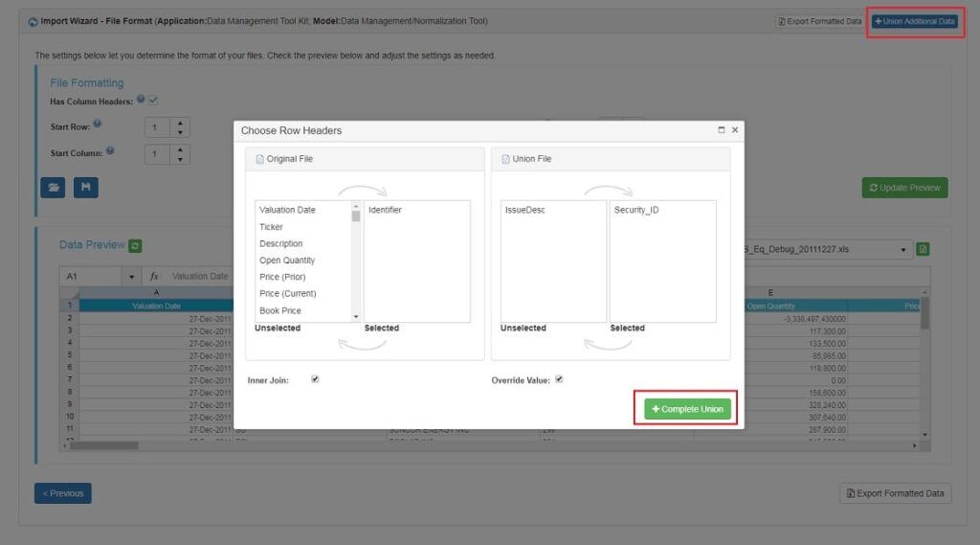Select Valuation Date in Original File list
Screen dimensions: 980x545
click(287, 210)
